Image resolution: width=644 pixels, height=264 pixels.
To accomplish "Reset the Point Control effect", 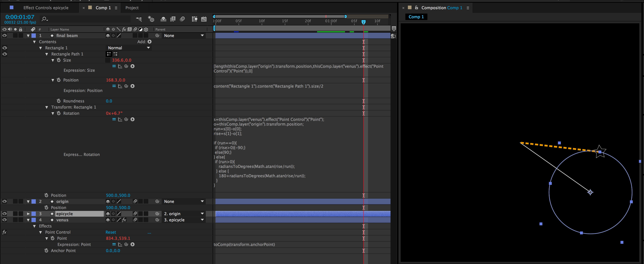I will pyautogui.click(x=111, y=232).
